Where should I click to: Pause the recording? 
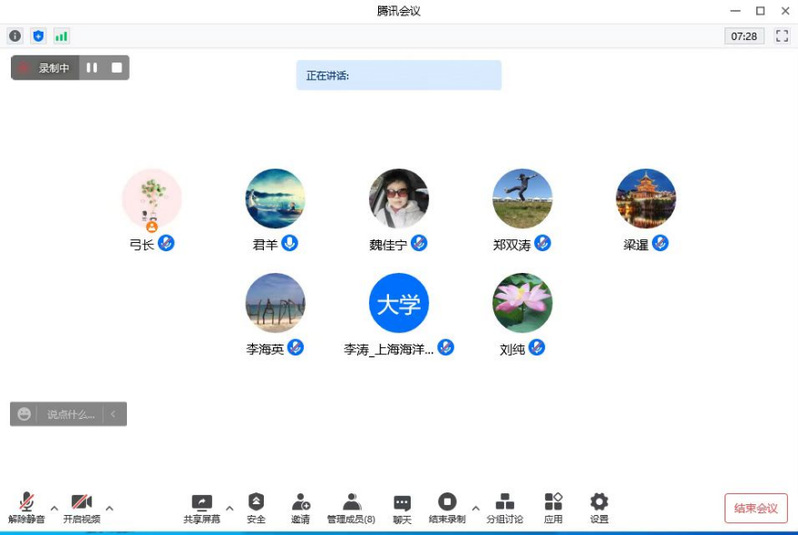pos(92,68)
